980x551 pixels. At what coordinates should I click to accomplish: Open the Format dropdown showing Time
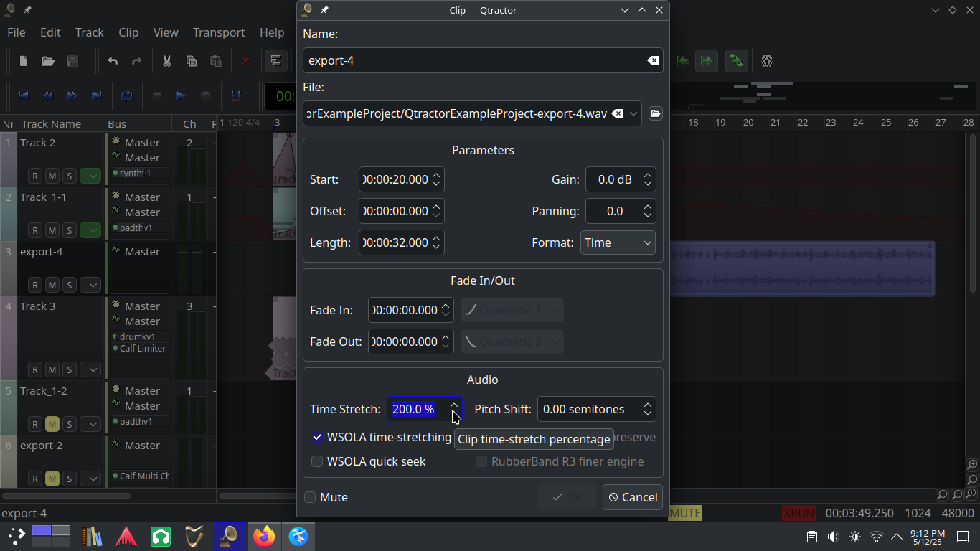coord(618,242)
